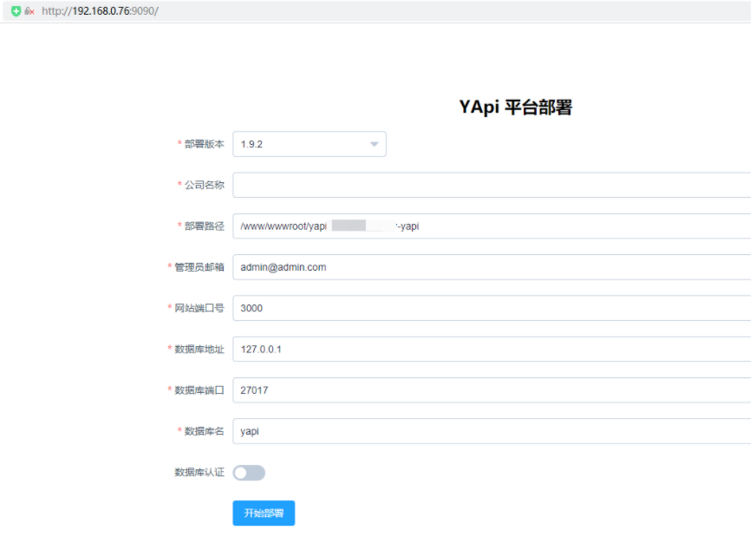This screenshot has width=756, height=537.
Task: Click the 数据库端口 label
Action: (199, 390)
